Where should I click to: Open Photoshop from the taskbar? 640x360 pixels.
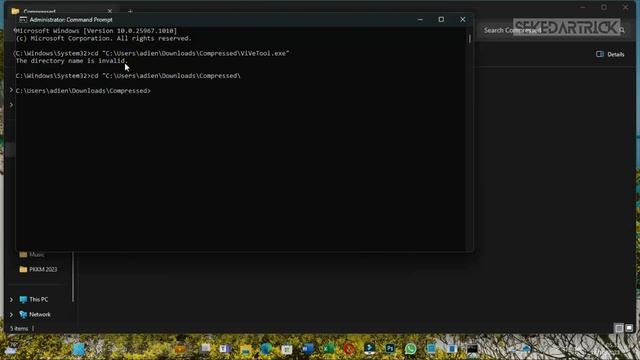[x=390, y=349]
